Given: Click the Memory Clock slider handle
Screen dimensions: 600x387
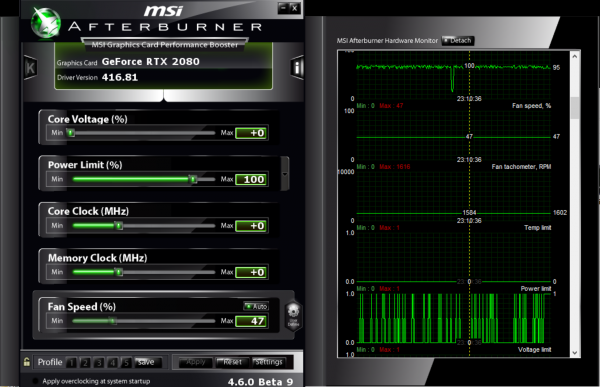Looking at the screenshot, I should (x=119, y=272).
